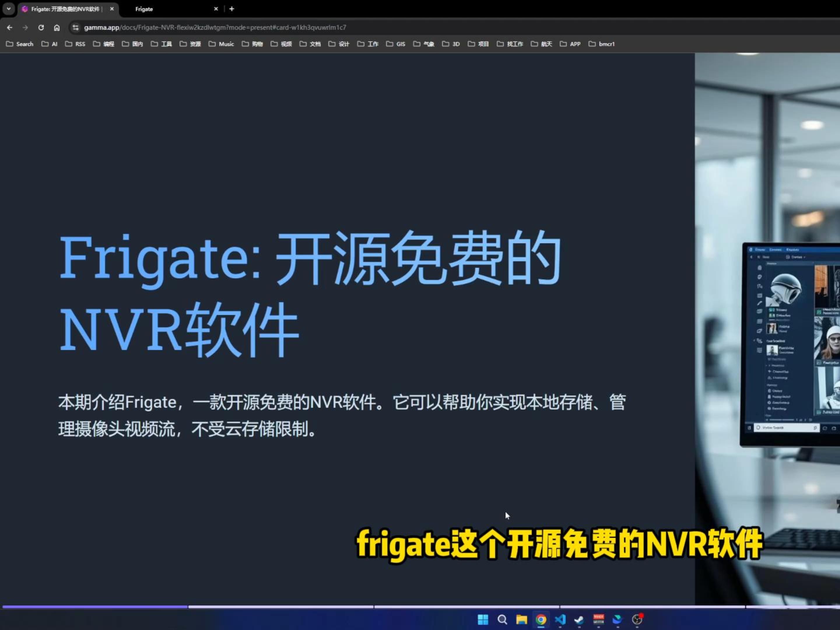Reload the gamma.app page
The width and height of the screenshot is (840, 630).
41,27
